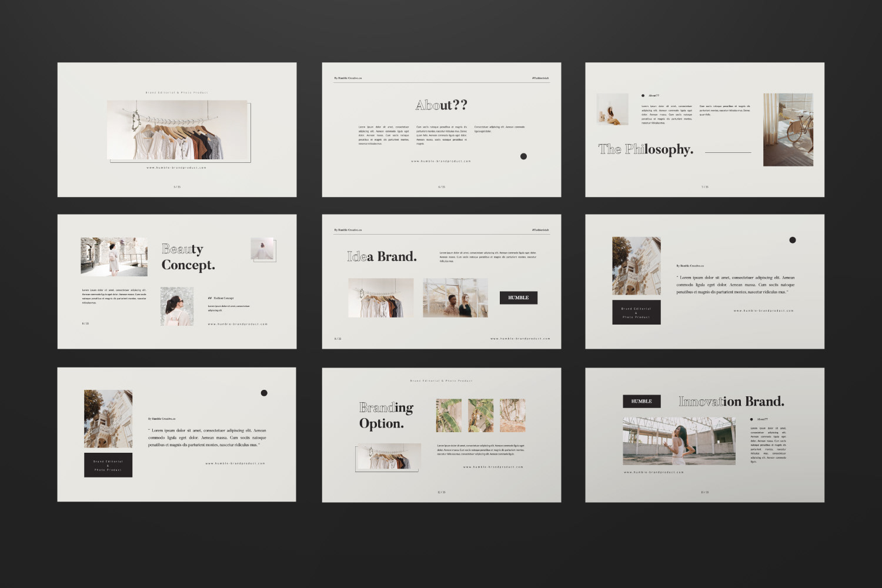
Task: Select the seated woman photo on Philosophy slide
Action: (x=612, y=109)
